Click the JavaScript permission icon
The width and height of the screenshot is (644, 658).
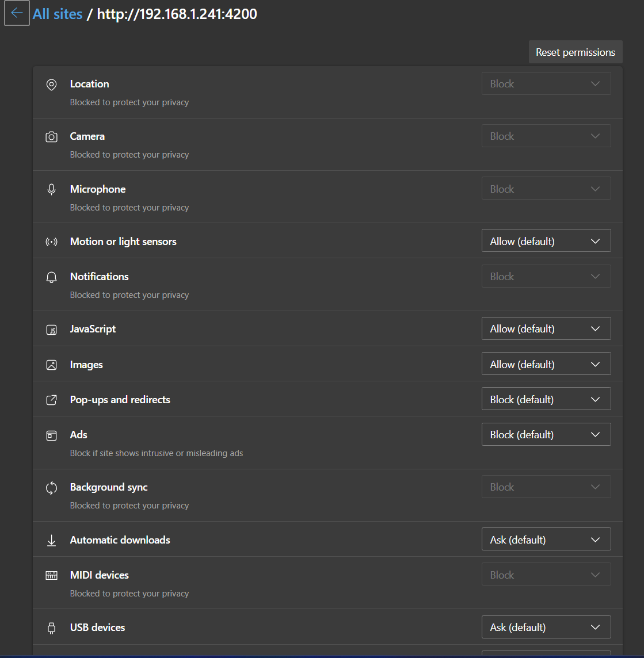pos(51,329)
